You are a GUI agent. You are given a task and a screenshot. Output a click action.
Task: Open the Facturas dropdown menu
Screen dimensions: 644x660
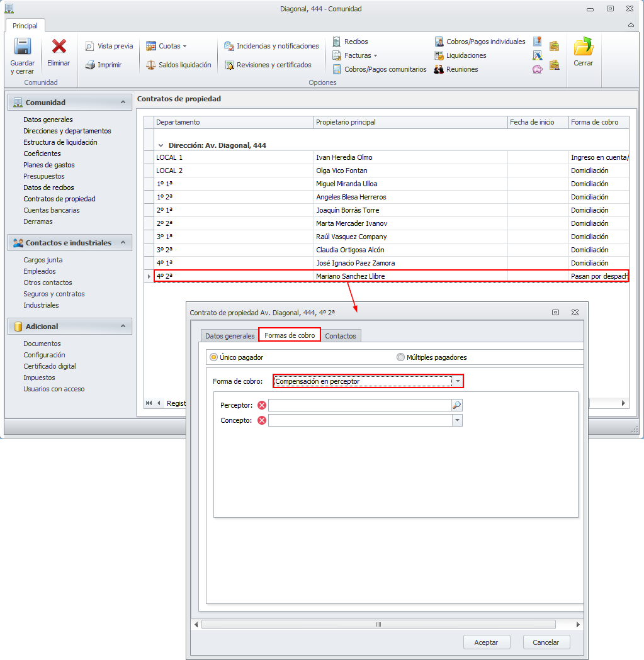(354, 55)
